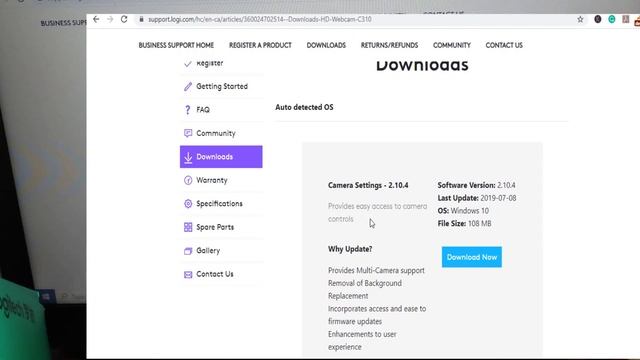640x360 pixels.
Task: Click the Spare Parts grid icon
Action: tap(188, 227)
